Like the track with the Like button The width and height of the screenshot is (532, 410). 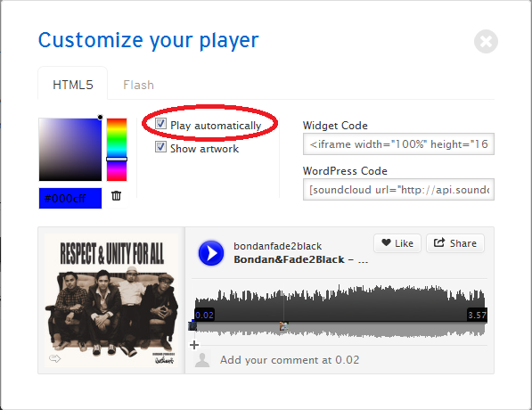click(397, 243)
